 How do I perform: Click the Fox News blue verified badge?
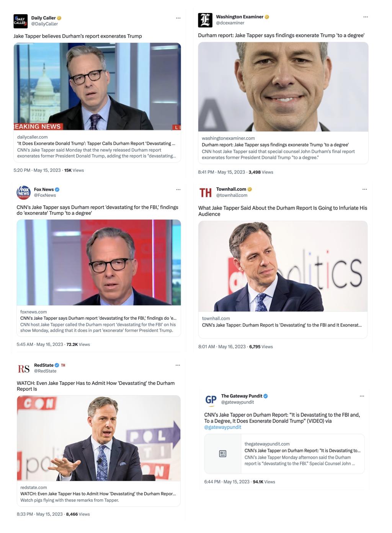pyautogui.click(x=57, y=190)
